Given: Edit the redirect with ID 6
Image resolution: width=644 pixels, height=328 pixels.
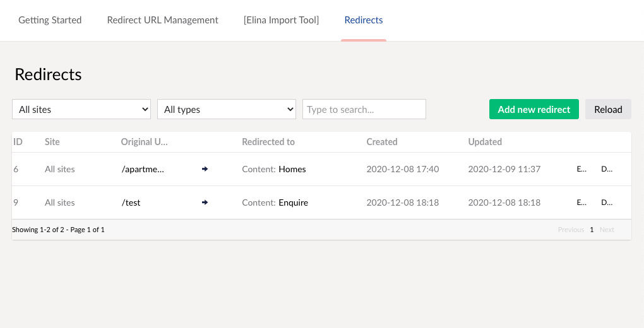Looking at the screenshot, I should [581, 169].
